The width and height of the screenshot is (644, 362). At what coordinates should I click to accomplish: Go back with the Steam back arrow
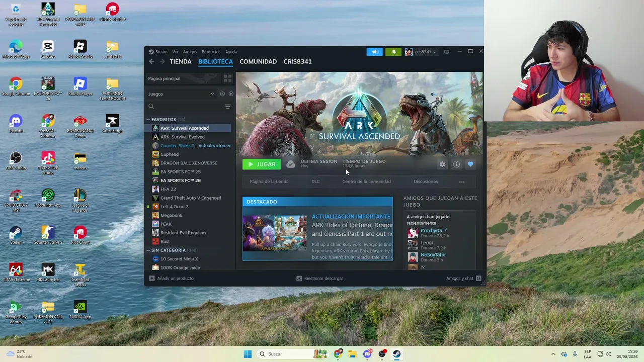pyautogui.click(x=151, y=61)
